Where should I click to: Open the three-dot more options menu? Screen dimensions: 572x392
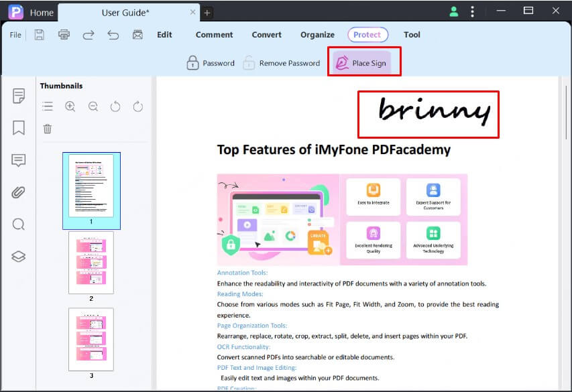click(x=472, y=11)
